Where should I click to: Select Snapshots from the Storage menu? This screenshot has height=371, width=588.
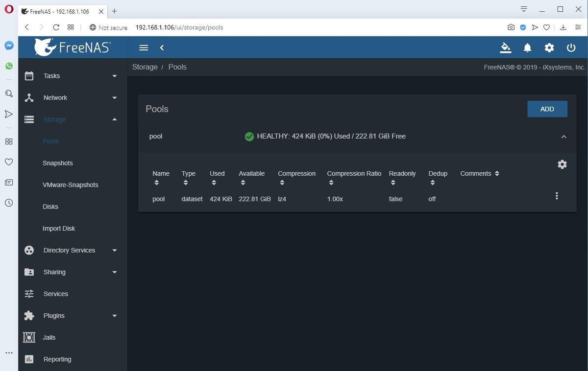[57, 163]
